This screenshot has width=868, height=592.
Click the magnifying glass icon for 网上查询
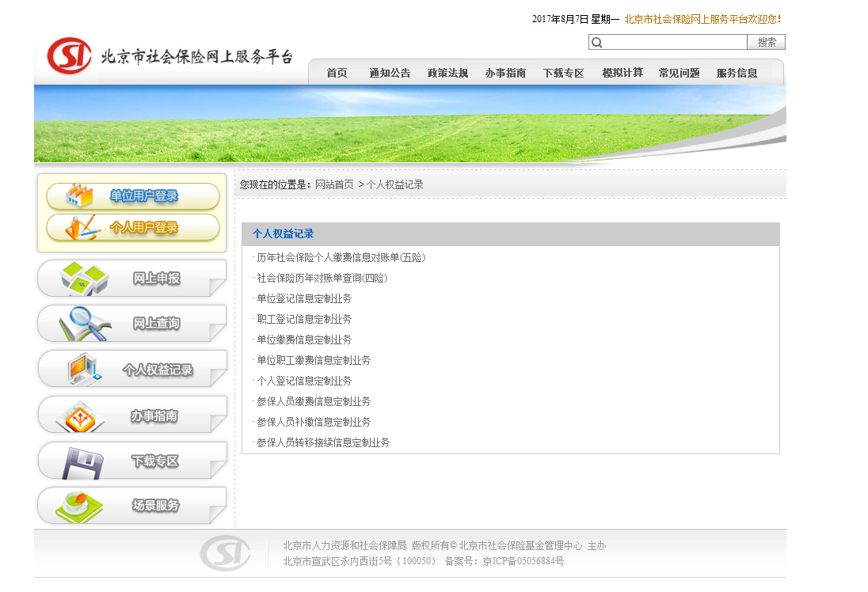pos(82,324)
